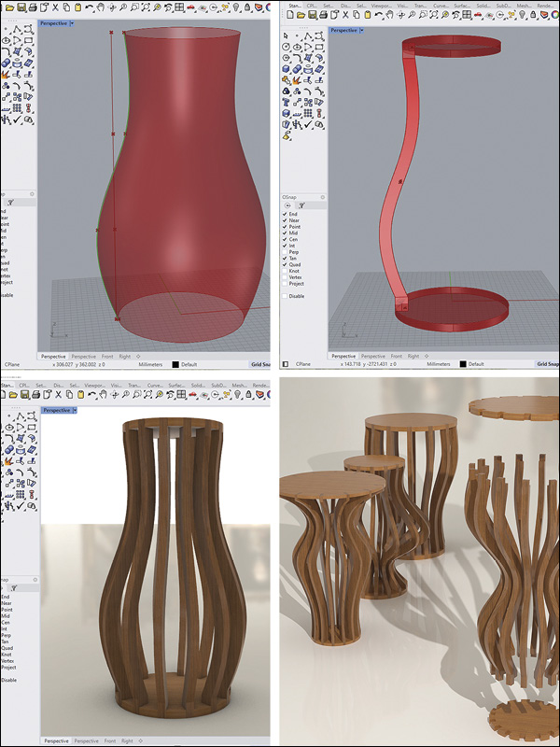Viewport: 560px width, 747px height.
Task: Open OSnap panel gear in red S-strip window
Action: pos(322,197)
